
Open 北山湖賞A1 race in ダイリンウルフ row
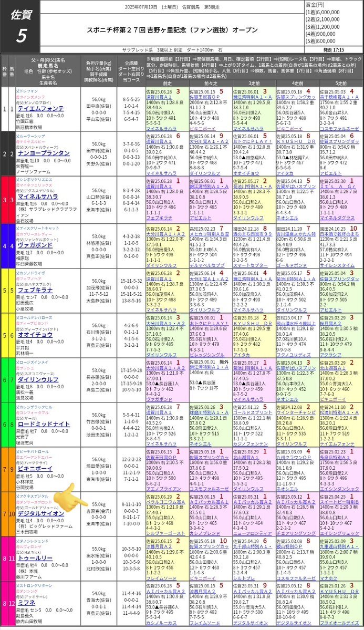(x=332, y=368)
